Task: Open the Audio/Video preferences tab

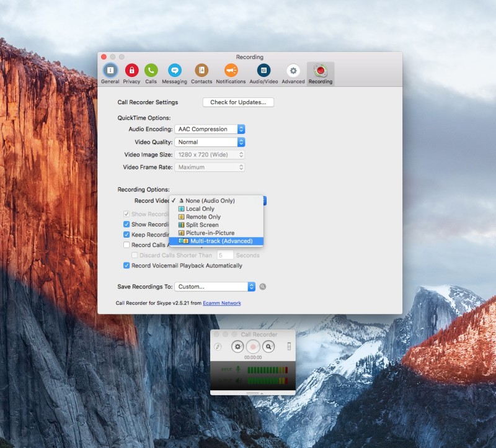Action: click(x=263, y=73)
